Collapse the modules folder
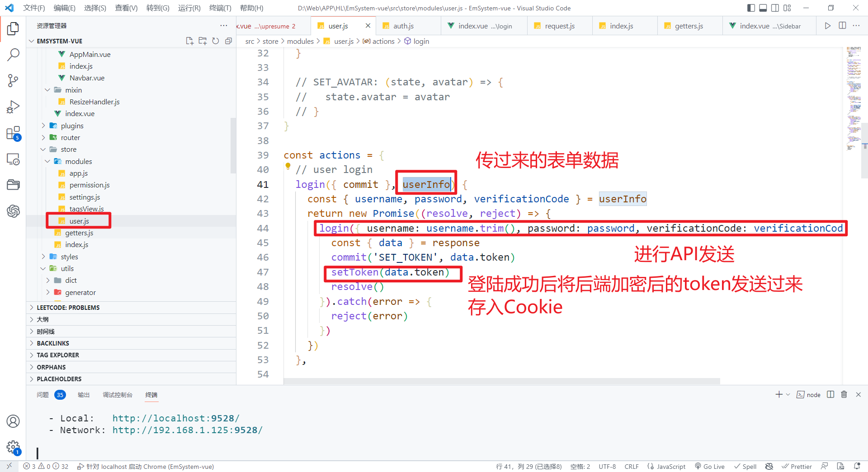This screenshot has width=868, height=472. [x=79, y=161]
